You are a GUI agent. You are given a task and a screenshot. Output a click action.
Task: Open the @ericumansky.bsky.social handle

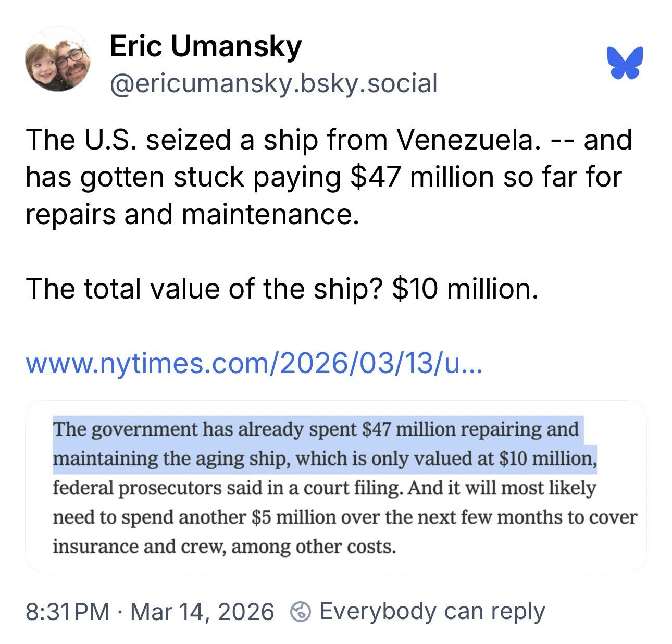[x=273, y=83]
